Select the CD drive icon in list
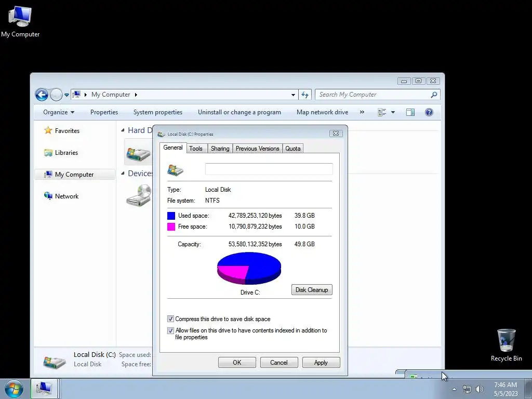This screenshot has height=399, width=532. [139, 195]
